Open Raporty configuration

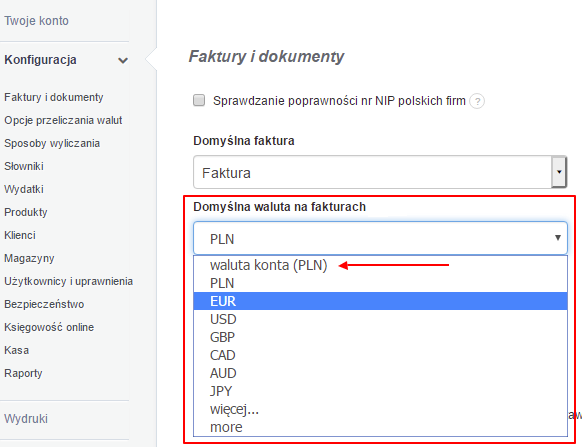[x=23, y=373]
